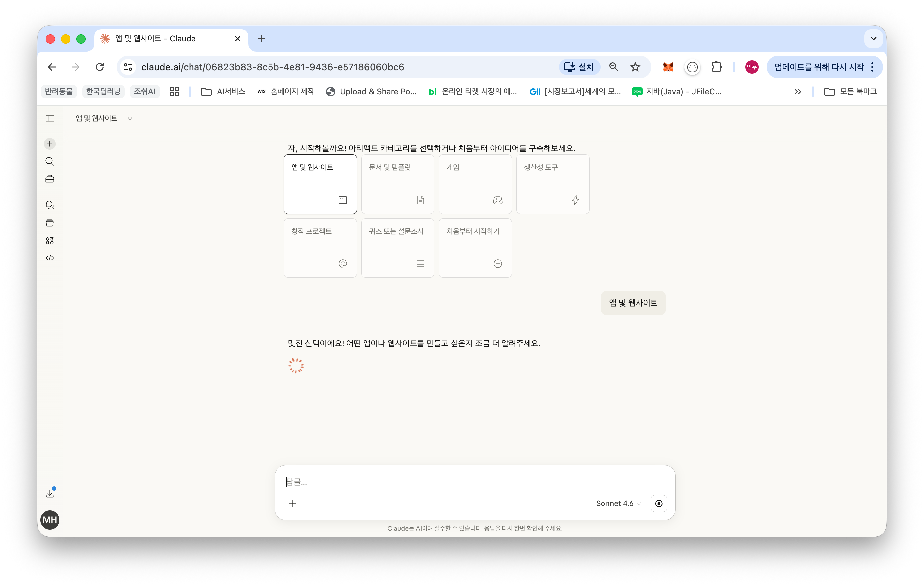Bookmark this page with star icon
924x586 pixels.
tap(635, 67)
